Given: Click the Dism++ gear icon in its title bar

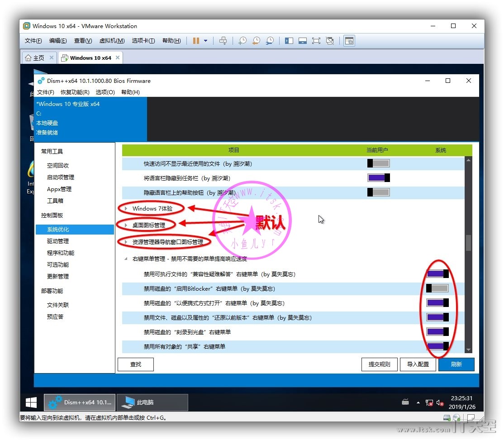Looking at the screenshot, I should 41,81.
